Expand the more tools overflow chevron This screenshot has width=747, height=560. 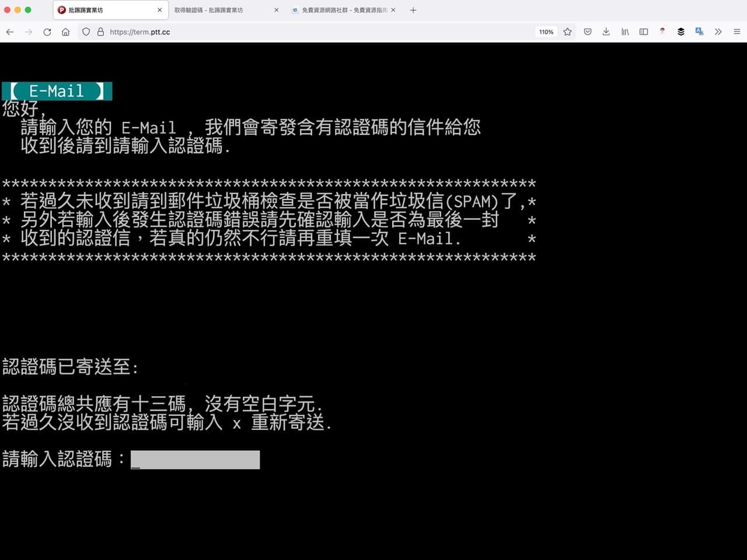click(x=718, y=32)
